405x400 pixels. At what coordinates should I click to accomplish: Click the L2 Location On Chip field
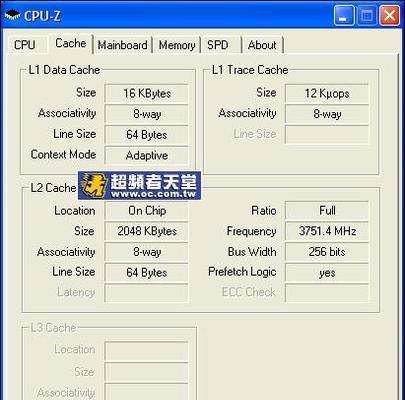[x=147, y=211]
